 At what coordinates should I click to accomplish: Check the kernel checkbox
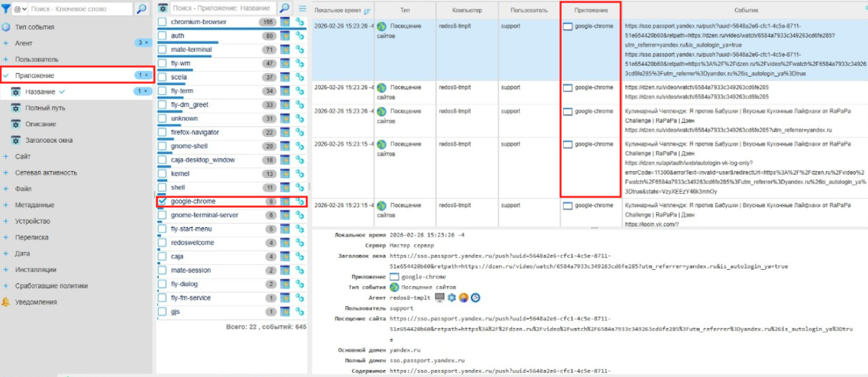coord(162,174)
